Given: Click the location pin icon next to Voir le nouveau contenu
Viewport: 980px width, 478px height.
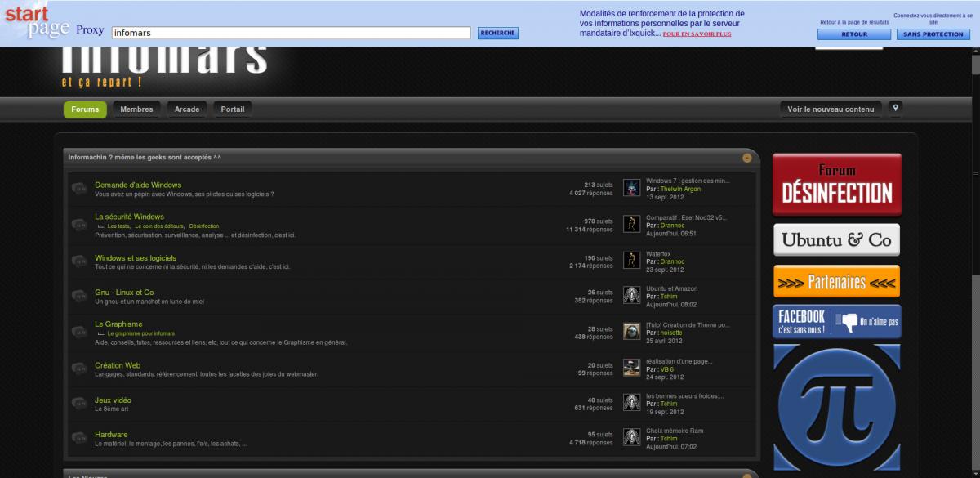Looking at the screenshot, I should 895,108.
